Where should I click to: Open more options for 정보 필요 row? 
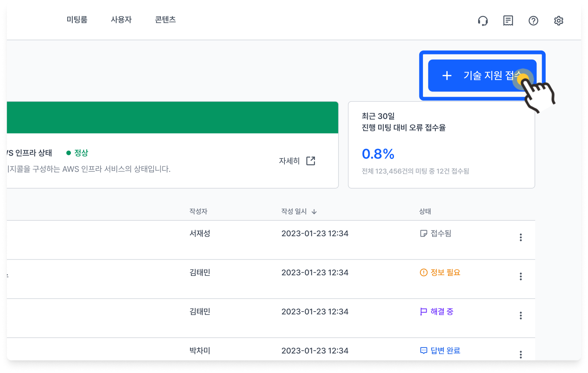[x=521, y=276]
